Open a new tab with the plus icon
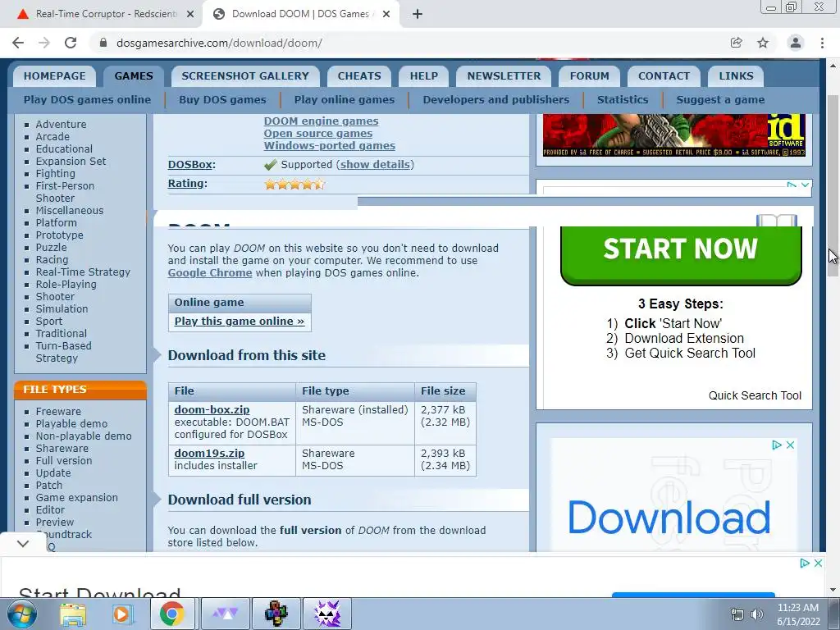 point(418,14)
